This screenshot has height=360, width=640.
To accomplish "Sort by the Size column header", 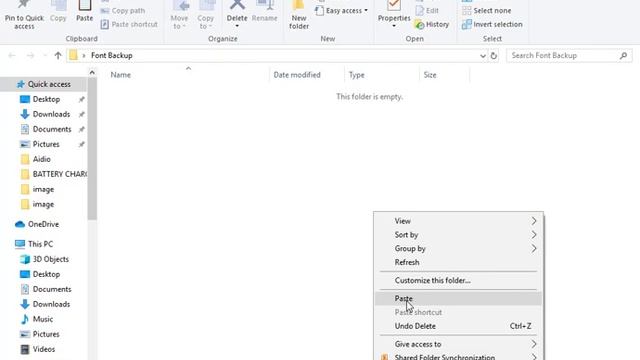I will point(430,75).
